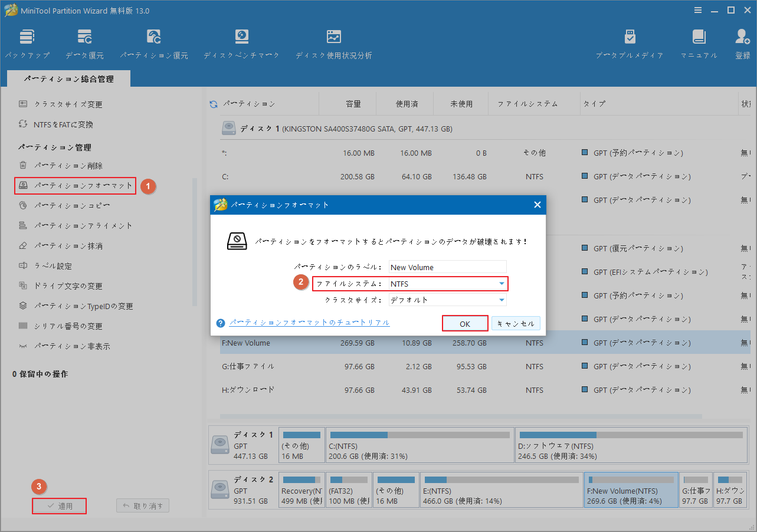Open ディスク使用状況分析 (Space Analyzer)

click(334, 44)
